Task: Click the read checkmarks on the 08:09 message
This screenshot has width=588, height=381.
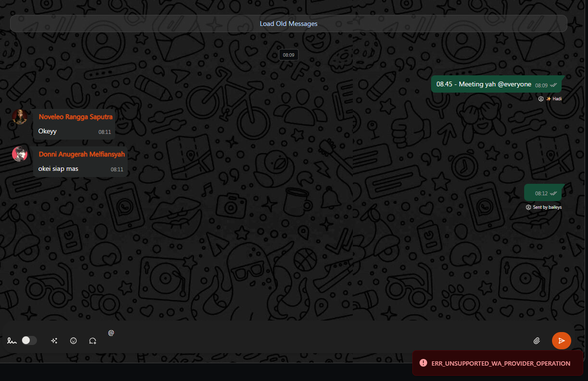Action: [x=553, y=85]
